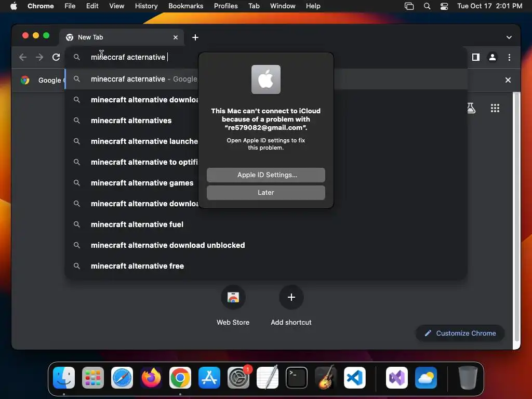Open the Edit menu
This screenshot has height=399, width=532.
(92, 6)
